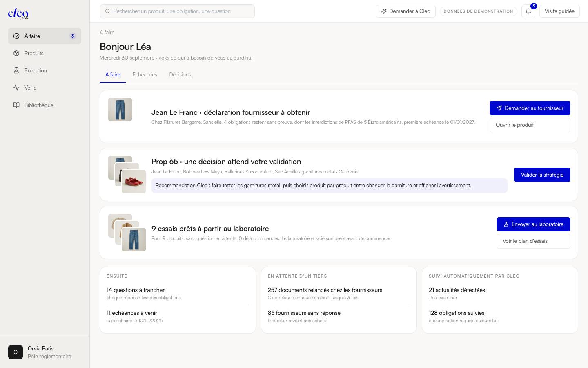Click '9 essais prêts à partir au laboratoire' title
This screenshot has height=368, width=588.
tap(210, 229)
